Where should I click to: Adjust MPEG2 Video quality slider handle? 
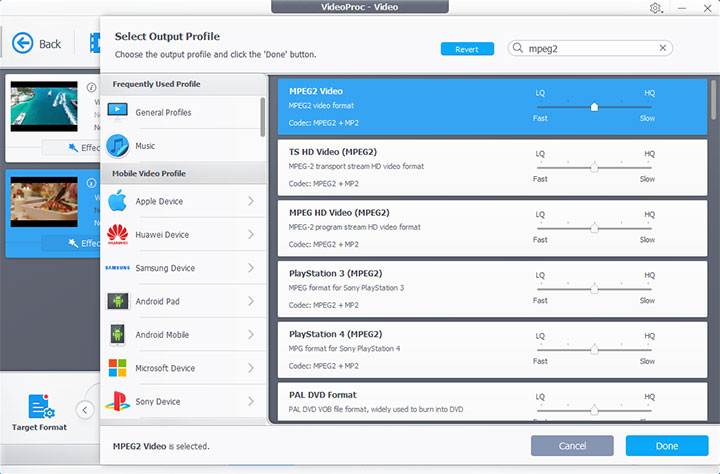594,107
